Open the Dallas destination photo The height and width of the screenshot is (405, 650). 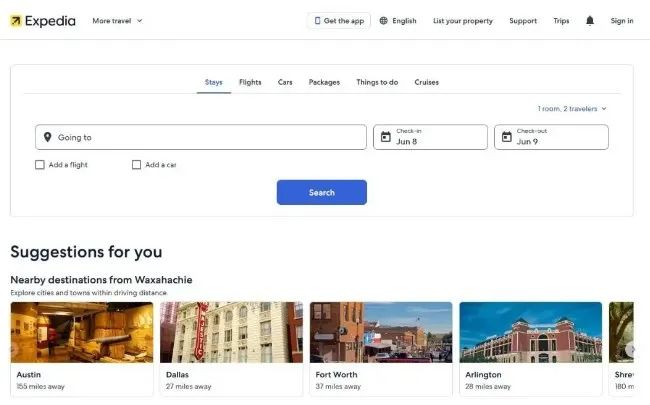pos(231,332)
